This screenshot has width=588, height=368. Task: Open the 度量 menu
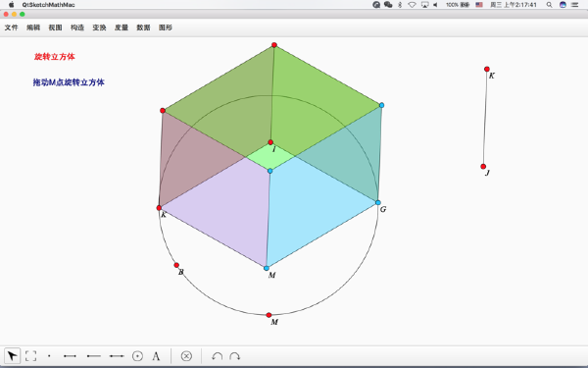tap(122, 27)
